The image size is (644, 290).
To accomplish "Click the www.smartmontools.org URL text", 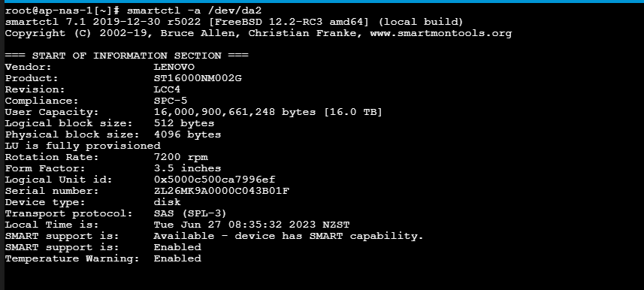I will pyautogui.click(x=440, y=33).
